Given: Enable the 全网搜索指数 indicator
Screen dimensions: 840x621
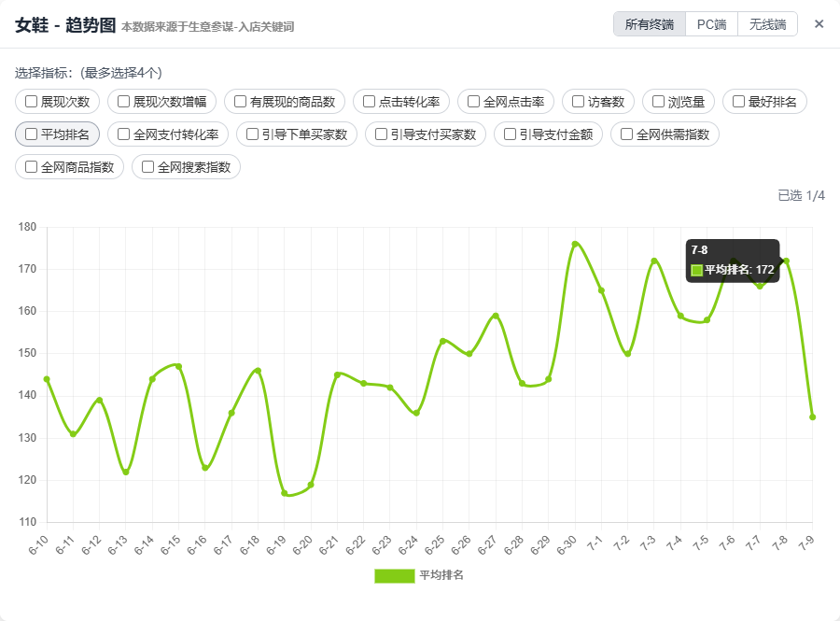Looking at the screenshot, I should [147, 167].
